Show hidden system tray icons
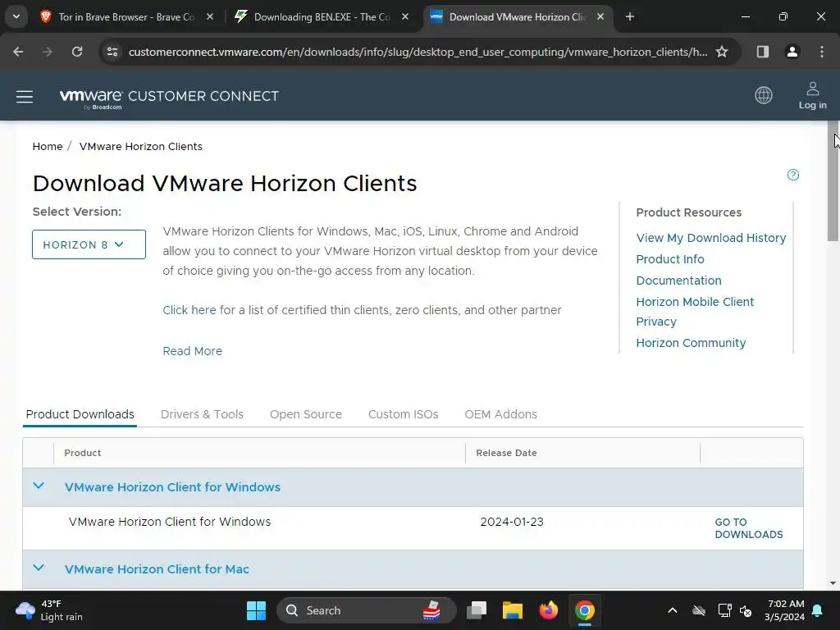Screen dimensions: 840x630 (673, 610)
